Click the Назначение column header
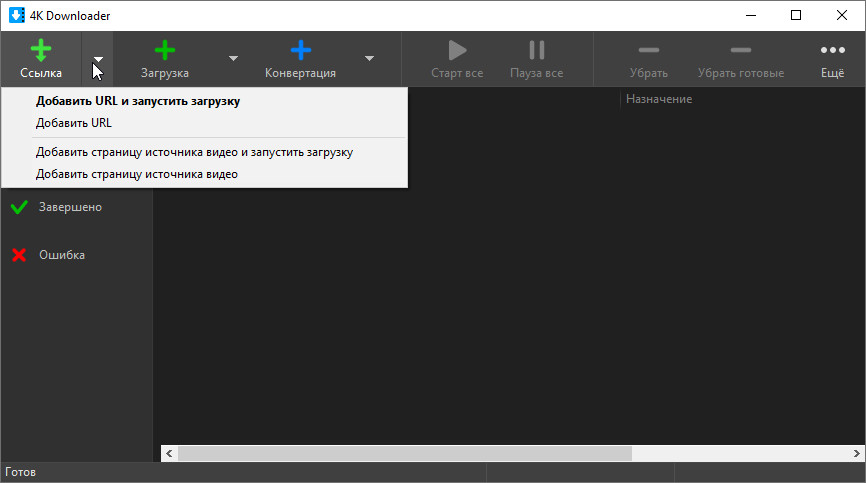 tap(659, 99)
